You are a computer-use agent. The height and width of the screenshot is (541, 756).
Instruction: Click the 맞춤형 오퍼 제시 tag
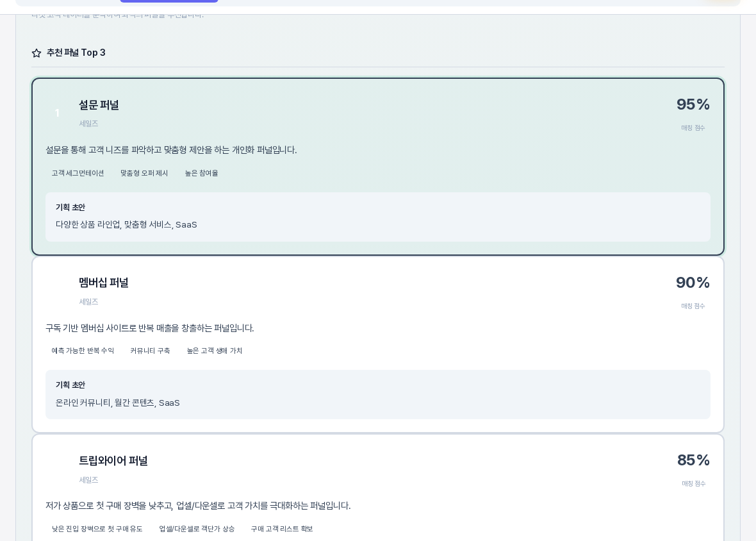(x=144, y=173)
